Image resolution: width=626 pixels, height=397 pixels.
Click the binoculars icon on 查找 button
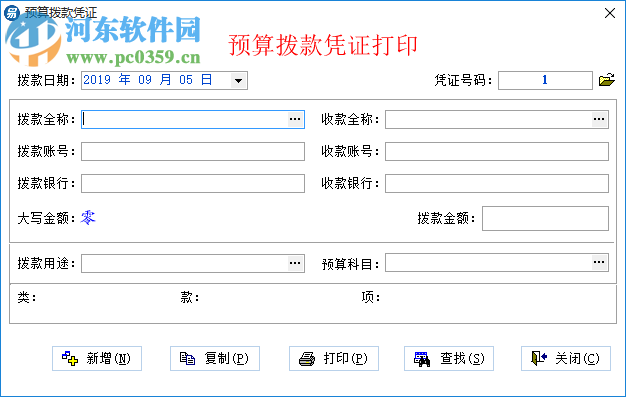(422, 359)
